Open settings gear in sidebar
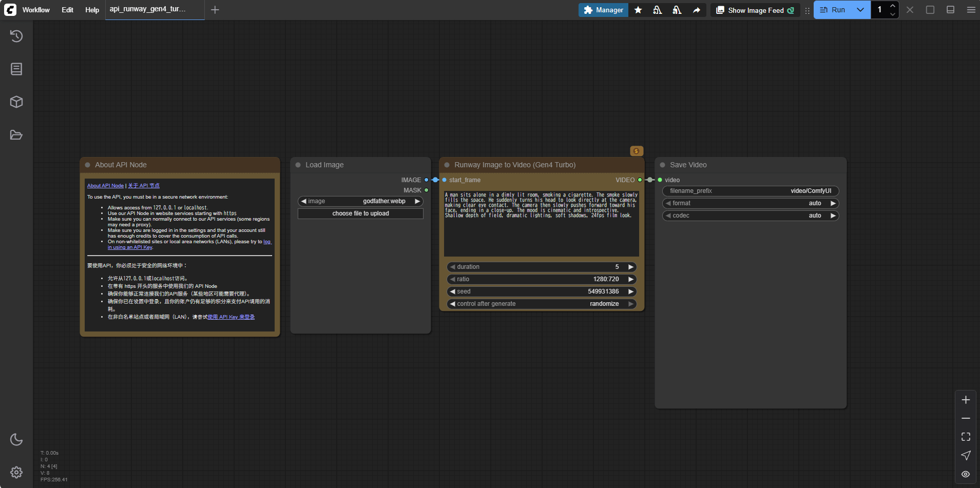The image size is (980, 488). pos(16,472)
